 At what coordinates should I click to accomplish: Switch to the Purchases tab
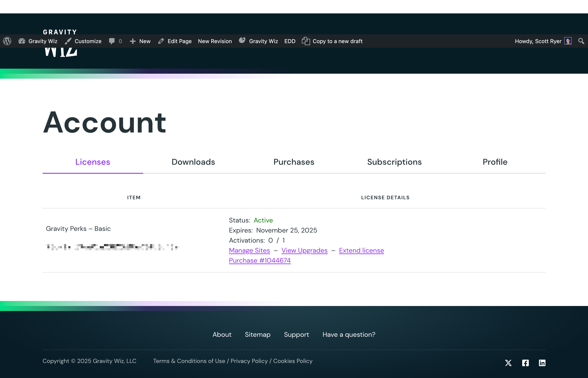pos(294,162)
